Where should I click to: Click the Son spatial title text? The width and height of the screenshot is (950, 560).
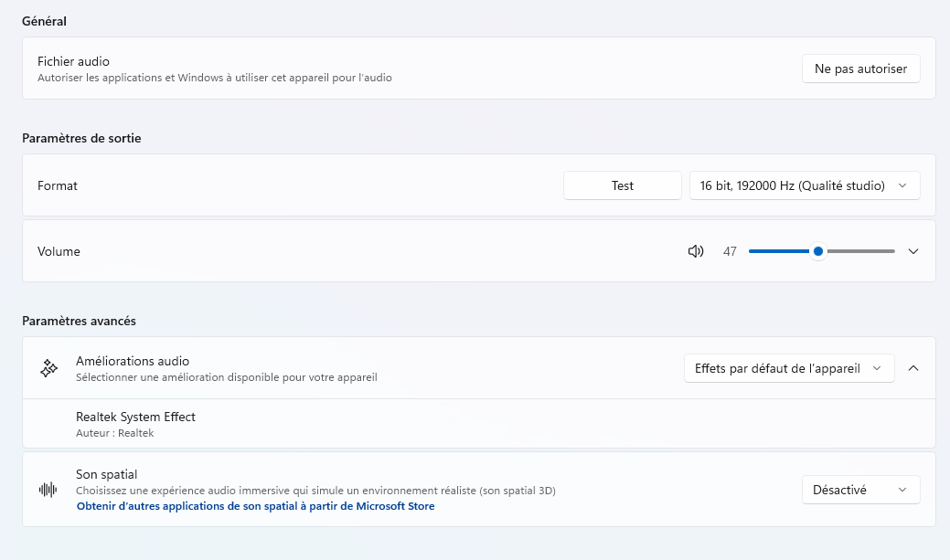[x=106, y=474]
